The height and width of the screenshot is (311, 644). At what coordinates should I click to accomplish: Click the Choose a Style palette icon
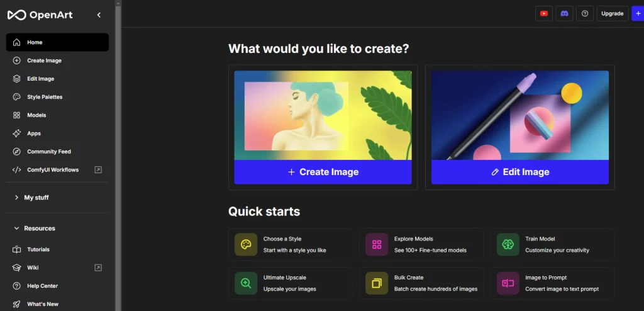(246, 244)
